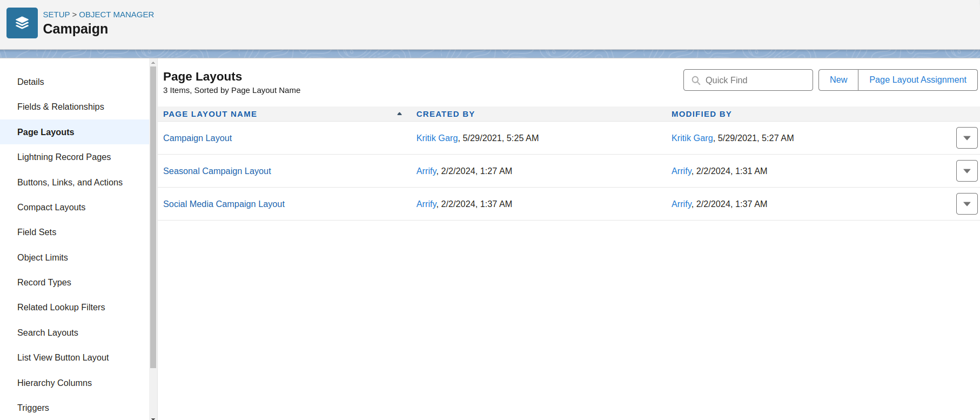The image size is (980, 420).
Task: Open Search Layouts section
Action: (x=48, y=332)
